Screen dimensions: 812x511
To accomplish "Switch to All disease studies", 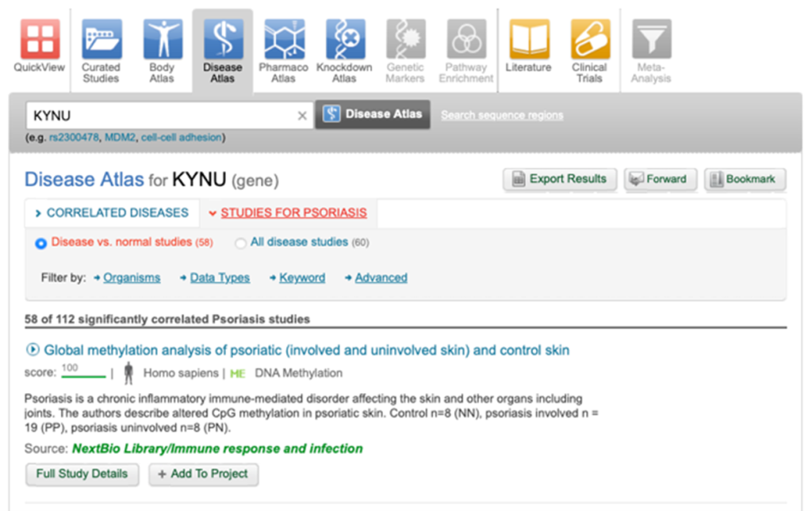I will tap(240, 243).
